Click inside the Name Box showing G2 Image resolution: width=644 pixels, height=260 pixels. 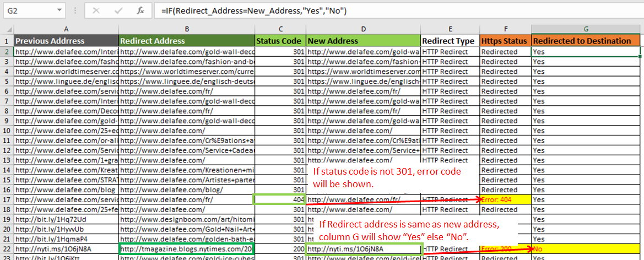(x=33, y=11)
